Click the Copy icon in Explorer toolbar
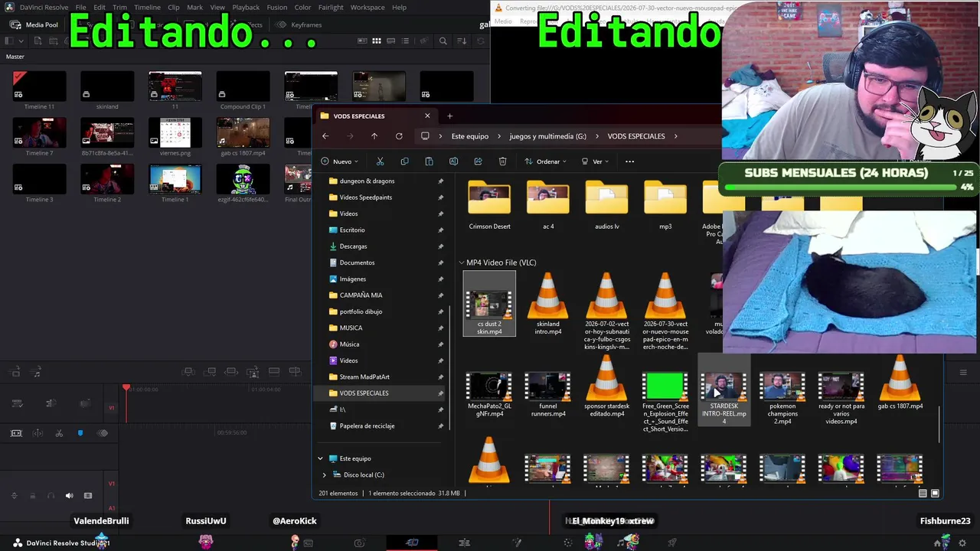This screenshot has height=551, width=980. pyautogui.click(x=404, y=161)
